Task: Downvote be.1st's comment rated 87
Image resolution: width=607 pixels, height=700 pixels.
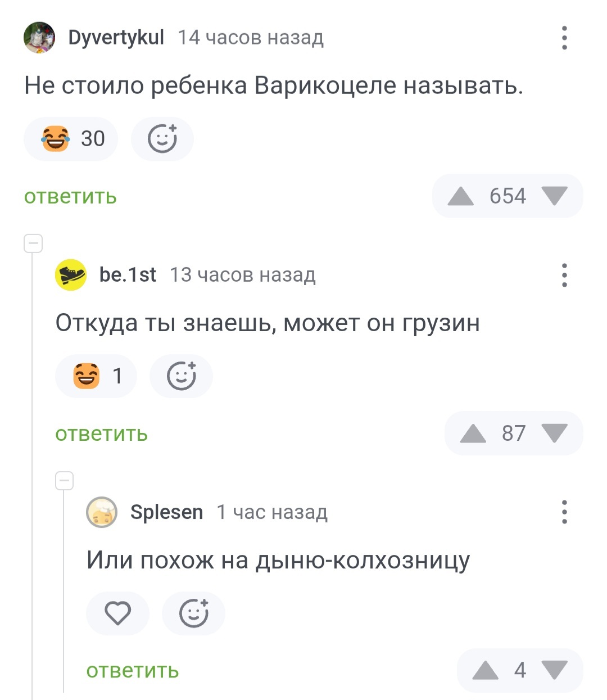Action: (555, 433)
